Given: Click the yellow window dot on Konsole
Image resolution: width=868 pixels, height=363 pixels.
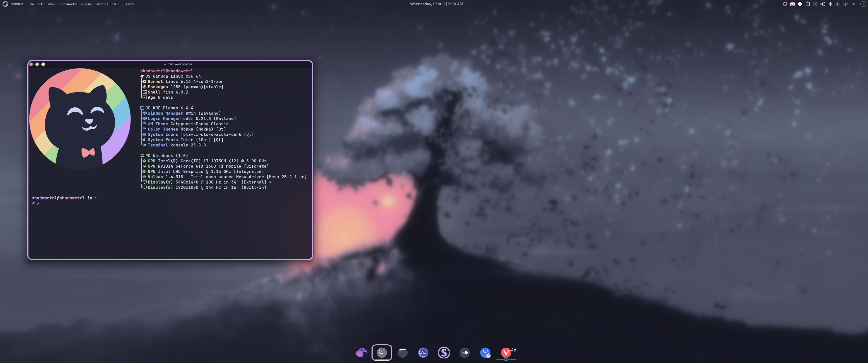Looking at the screenshot, I should [x=43, y=64].
